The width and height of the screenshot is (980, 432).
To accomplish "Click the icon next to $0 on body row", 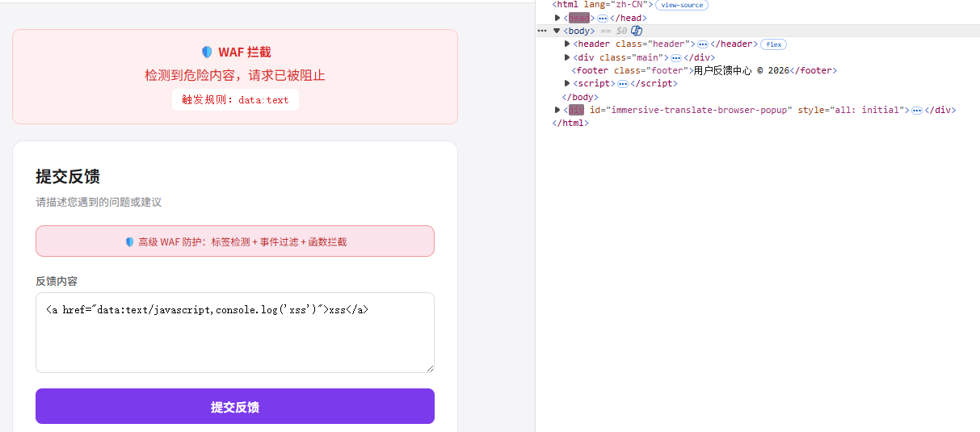I will coord(637,31).
